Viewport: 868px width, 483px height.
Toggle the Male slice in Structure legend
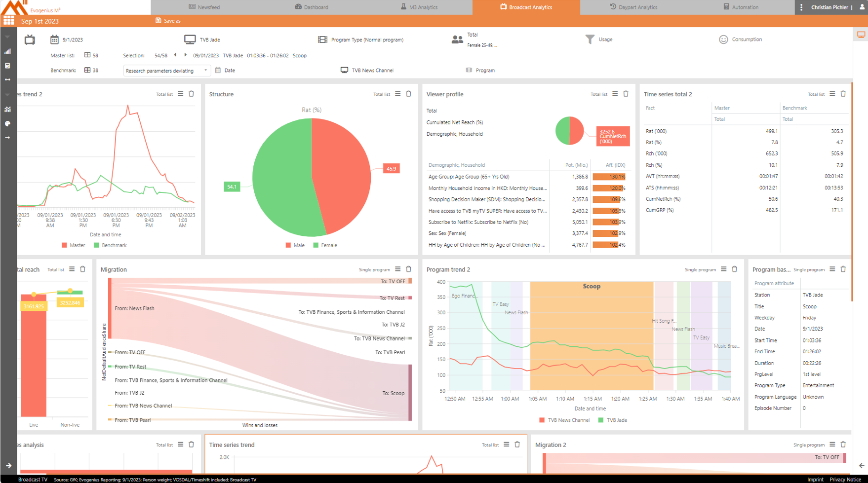295,245
